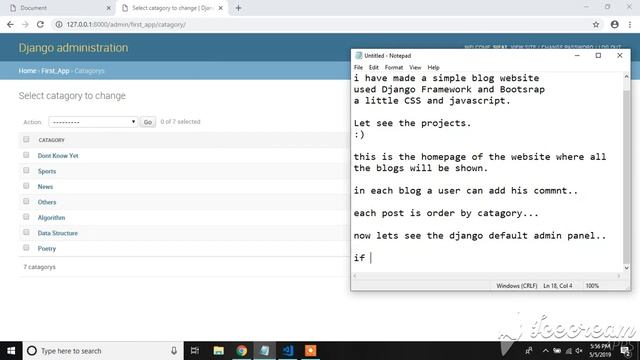Open the Notepad View menu
The height and width of the screenshot is (360, 640).
[x=415, y=67]
